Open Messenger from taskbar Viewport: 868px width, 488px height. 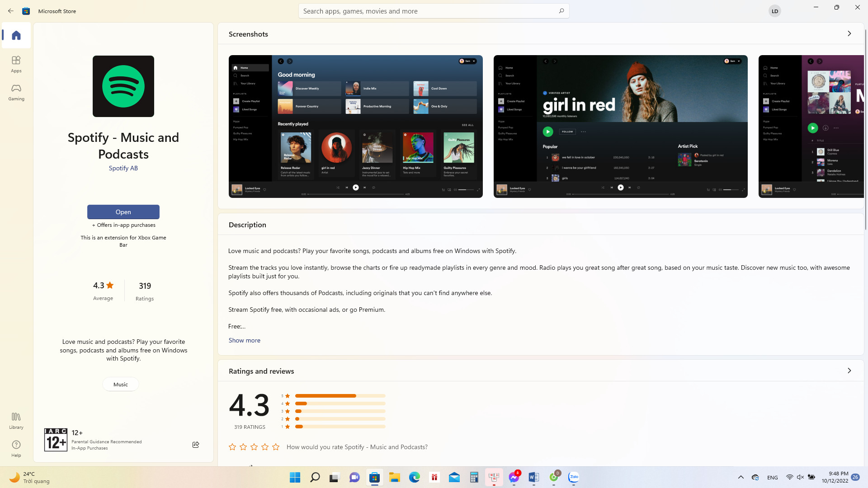[x=514, y=477]
